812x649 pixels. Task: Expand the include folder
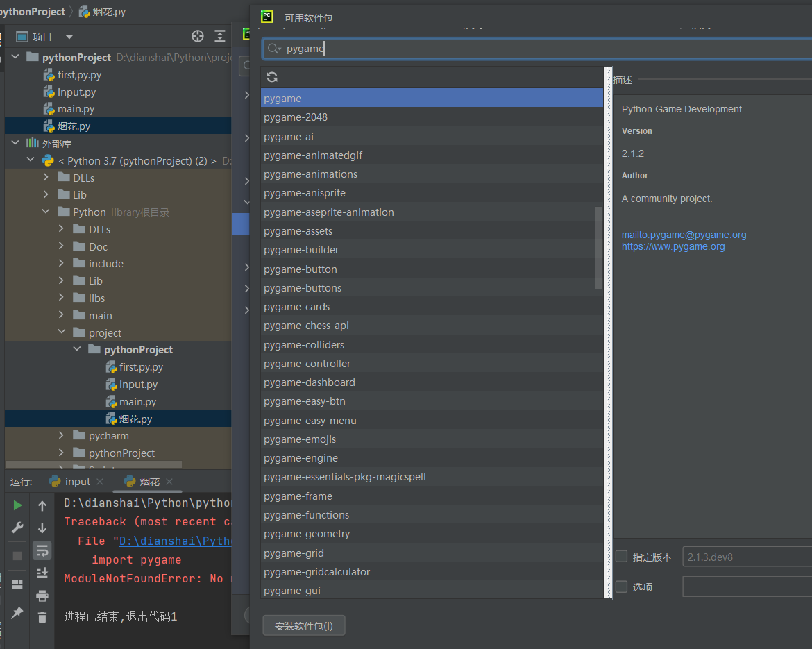pyautogui.click(x=61, y=263)
